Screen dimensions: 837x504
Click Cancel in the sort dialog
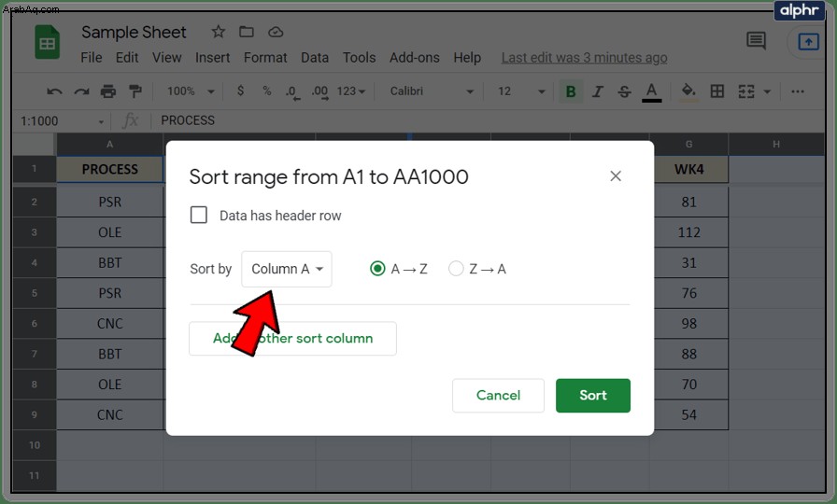[498, 395]
